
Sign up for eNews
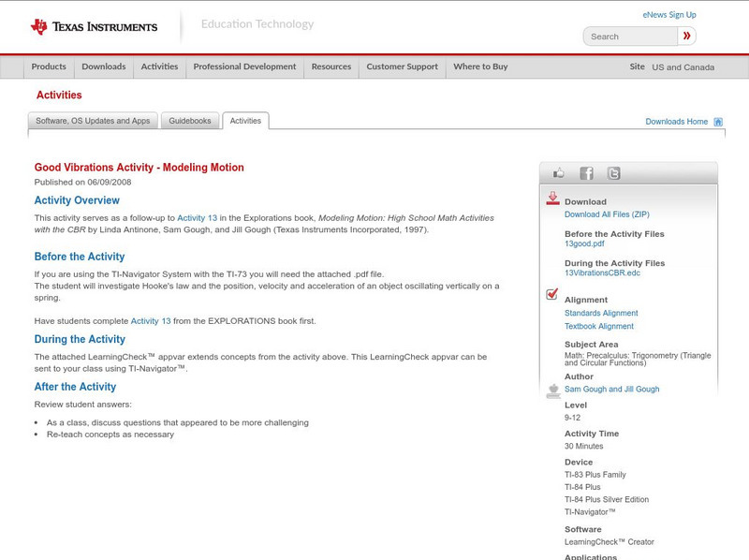coord(668,14)
